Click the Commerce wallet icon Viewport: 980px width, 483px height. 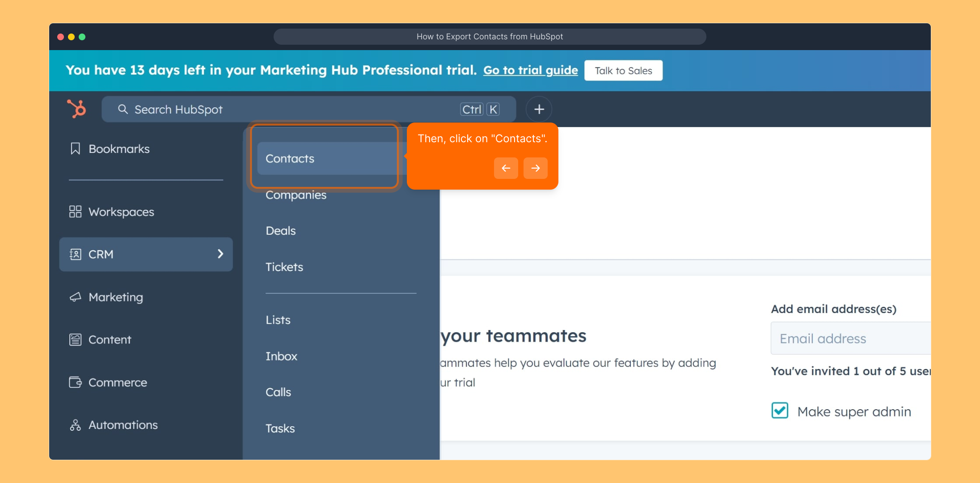click(x=75, y=382)
